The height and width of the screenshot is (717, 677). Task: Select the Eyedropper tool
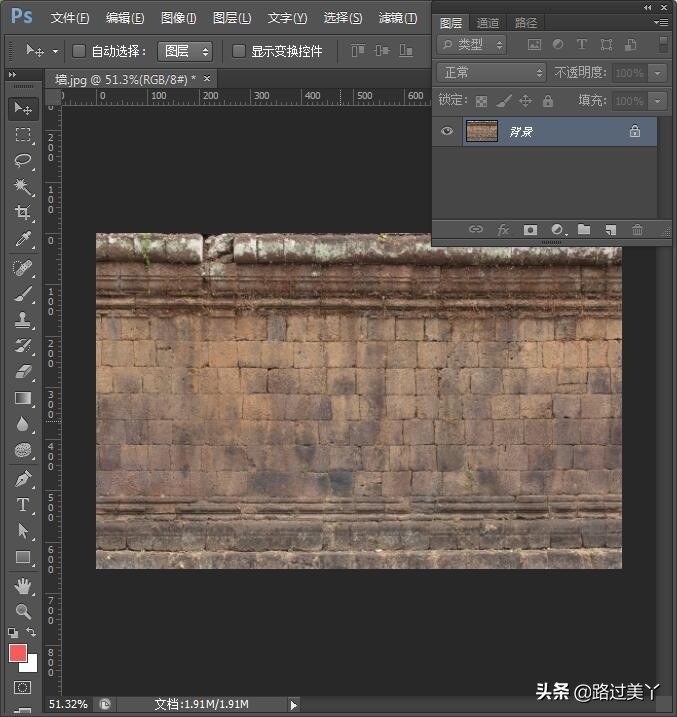[x=23, y=238]
